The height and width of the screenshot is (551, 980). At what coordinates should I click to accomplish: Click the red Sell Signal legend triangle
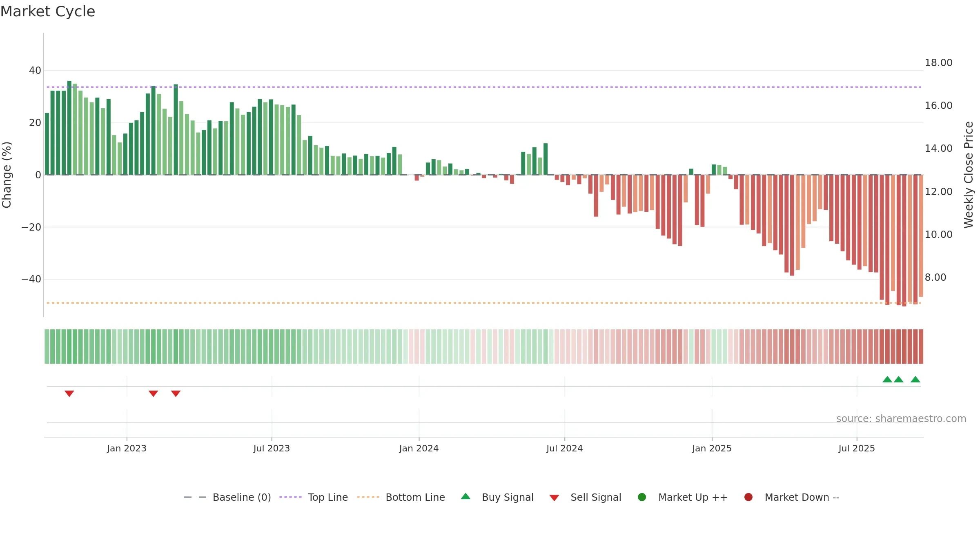(x=554, y=498)
